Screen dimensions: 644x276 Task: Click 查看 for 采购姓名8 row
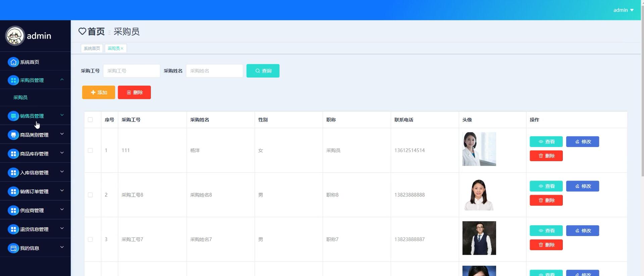pyautogui.click(x=546, y=186)
